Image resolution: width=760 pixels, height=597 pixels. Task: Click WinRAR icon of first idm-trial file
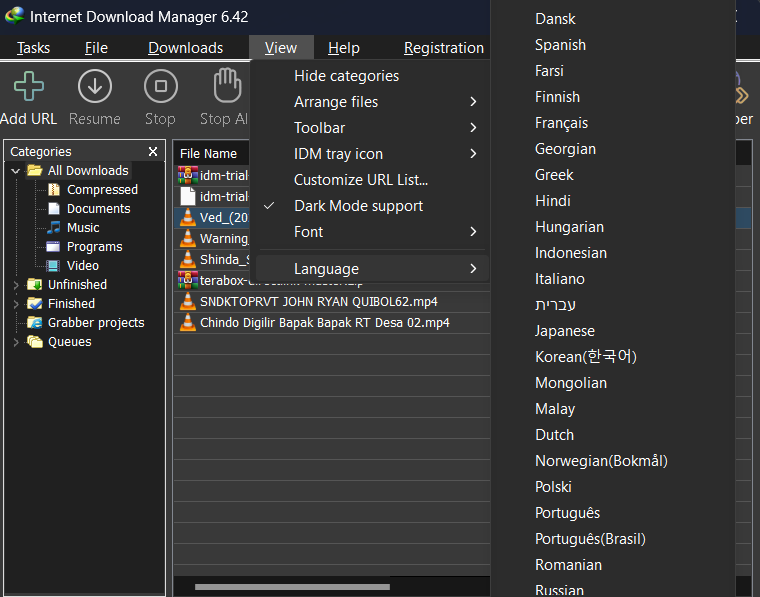(188, 175)
